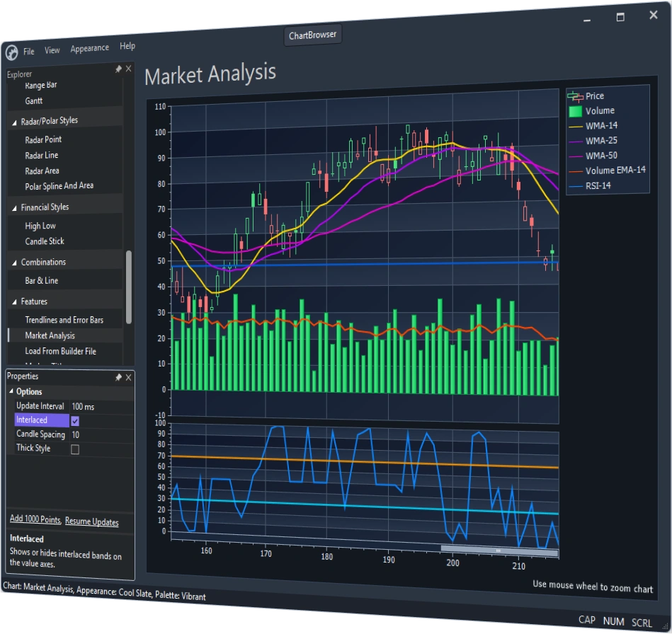Click the window resize grip icon
672x634 pixels.
coord(665,627)
